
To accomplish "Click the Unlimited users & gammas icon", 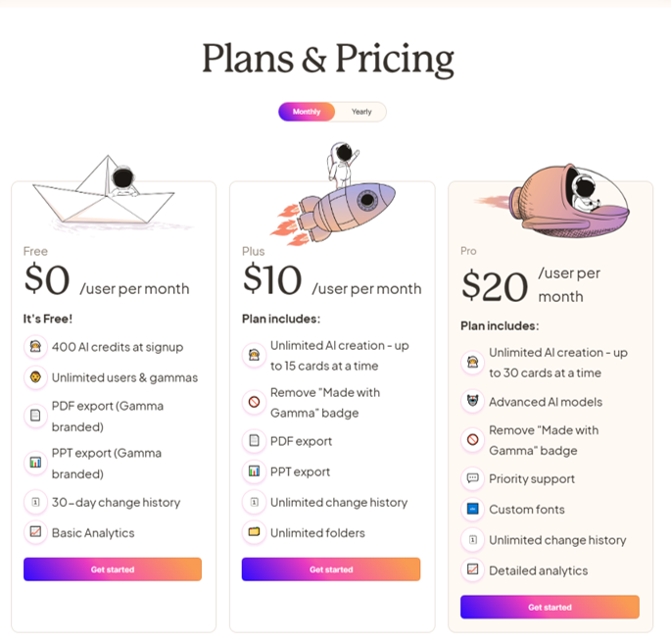I will [35, 377].
